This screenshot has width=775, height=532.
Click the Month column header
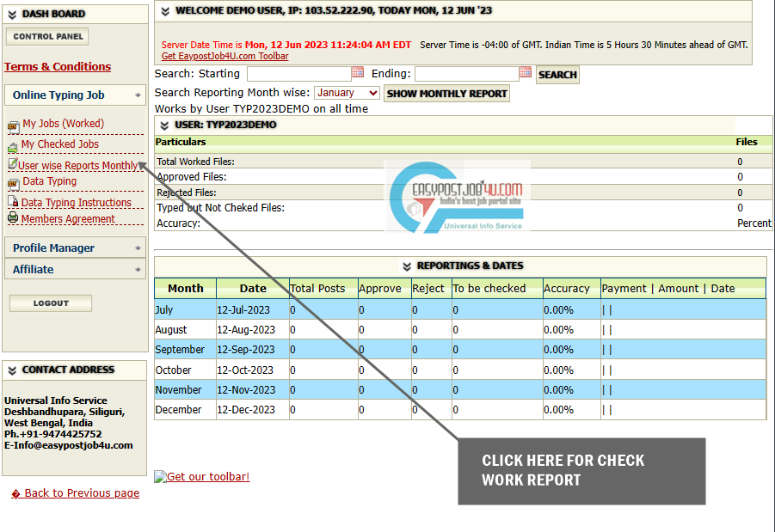[185, 289]
